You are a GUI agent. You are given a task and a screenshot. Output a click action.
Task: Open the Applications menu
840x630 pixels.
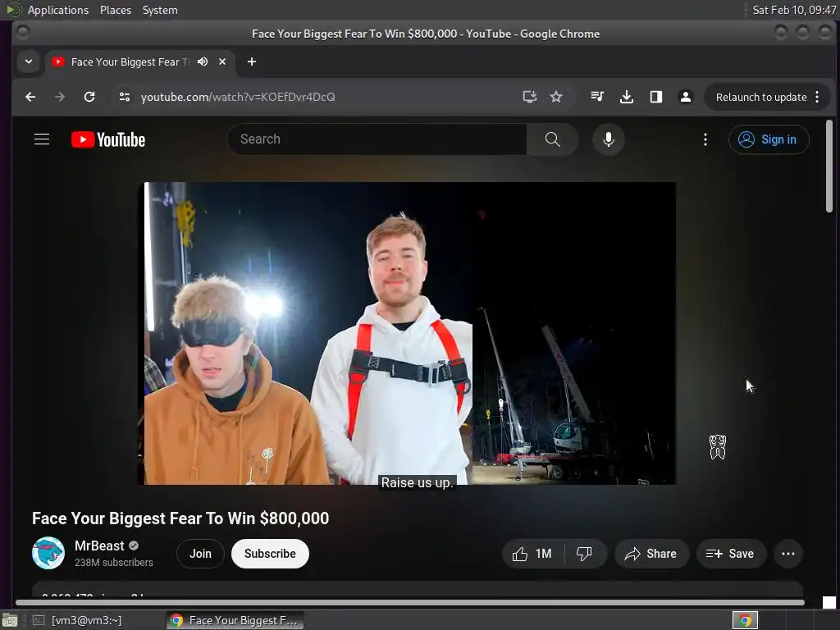(x=58, y=10)
